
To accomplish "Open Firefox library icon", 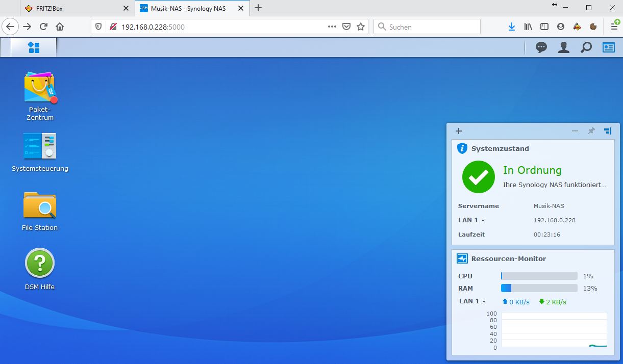I will [528, 27].
